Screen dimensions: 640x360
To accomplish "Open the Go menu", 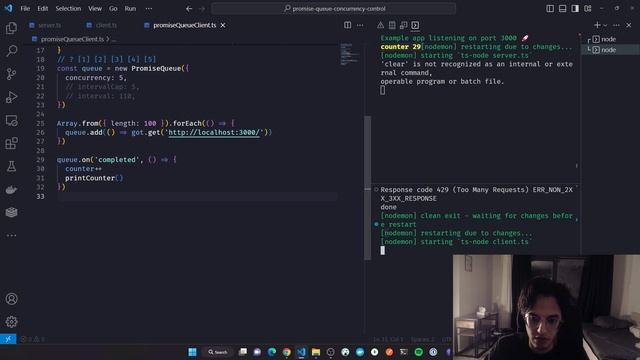I will (x=113, y=9).
